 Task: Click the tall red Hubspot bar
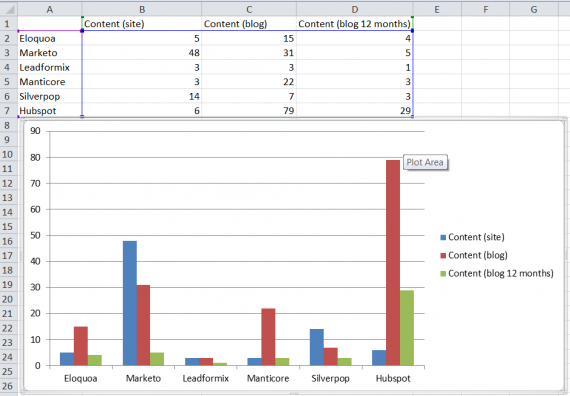coord(393,263)
